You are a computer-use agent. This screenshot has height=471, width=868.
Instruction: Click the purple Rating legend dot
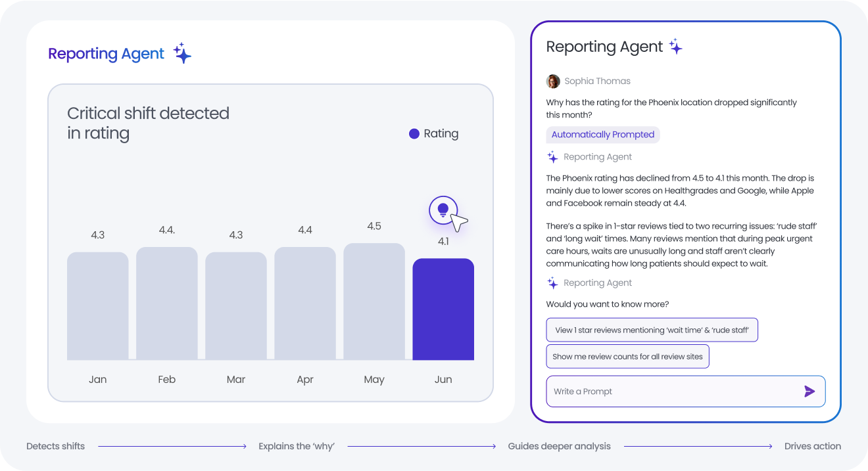(414, 133)
